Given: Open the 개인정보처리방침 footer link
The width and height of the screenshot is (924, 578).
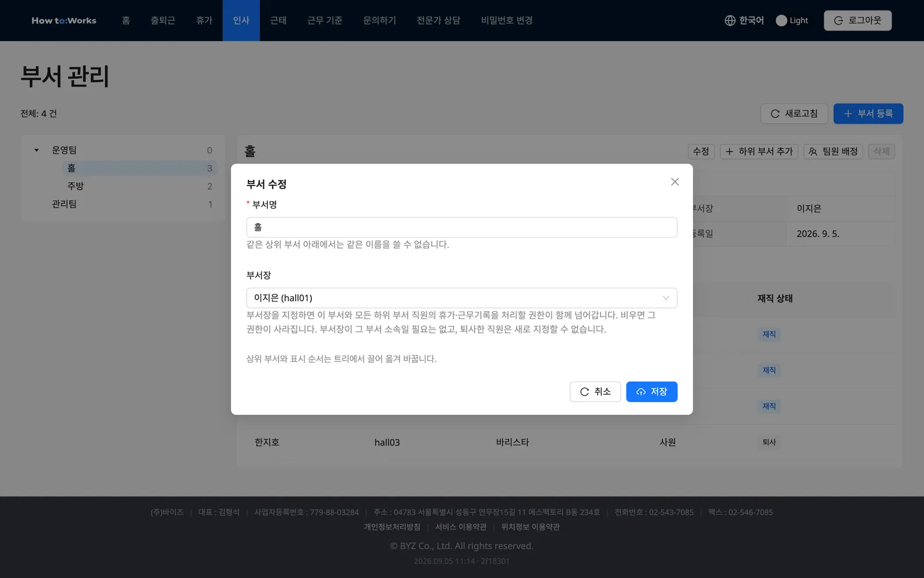Looking at the screenshot, I should tap(392, 527).
